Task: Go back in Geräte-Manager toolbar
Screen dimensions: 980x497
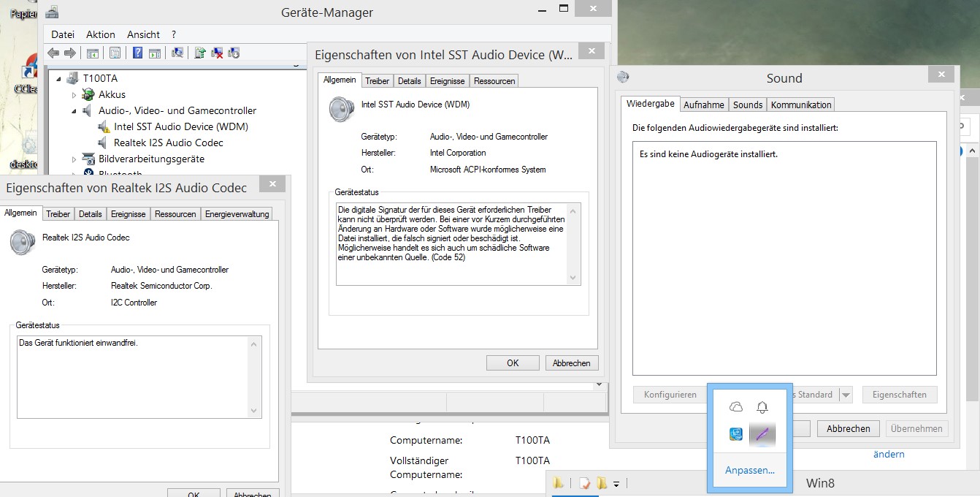Action: coord(53,53)
